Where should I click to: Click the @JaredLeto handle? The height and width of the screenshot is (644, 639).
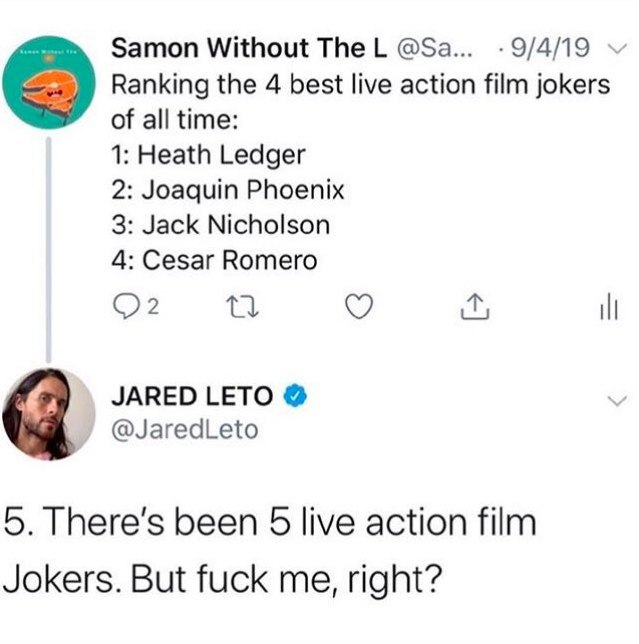coord(185,431)
